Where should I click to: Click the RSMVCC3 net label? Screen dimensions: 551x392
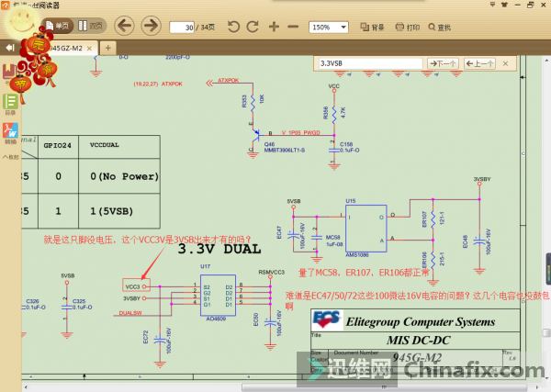271,273
